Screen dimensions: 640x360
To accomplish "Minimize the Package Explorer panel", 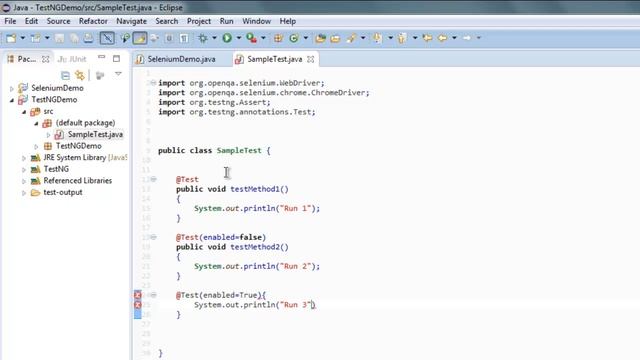I will pyautogui.click(x=102, y=58).
